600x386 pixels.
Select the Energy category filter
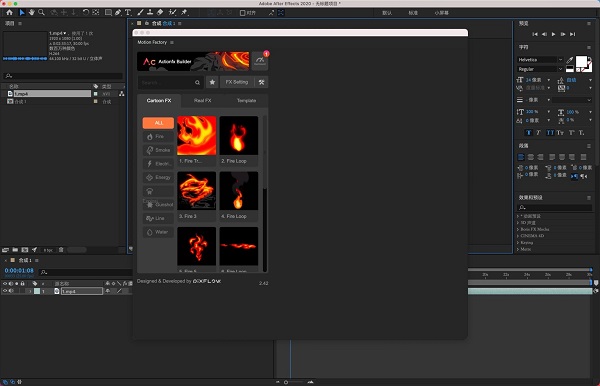click(158, 178)
